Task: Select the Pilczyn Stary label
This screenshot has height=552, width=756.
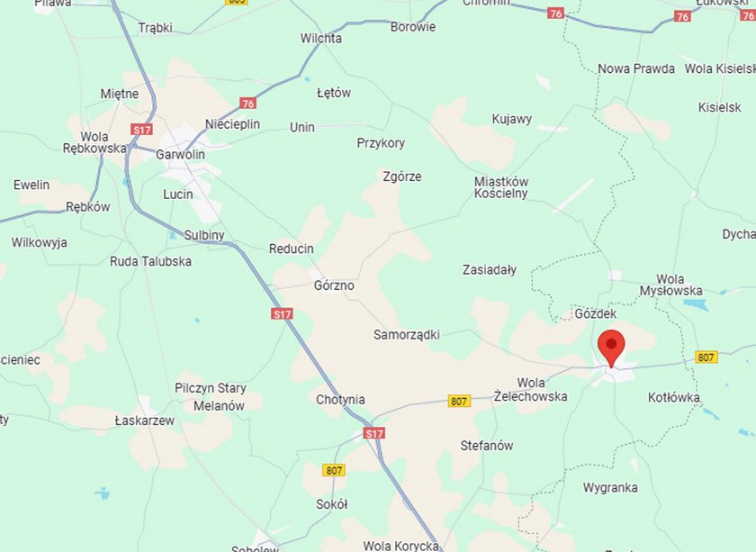Action: [211, 388]
